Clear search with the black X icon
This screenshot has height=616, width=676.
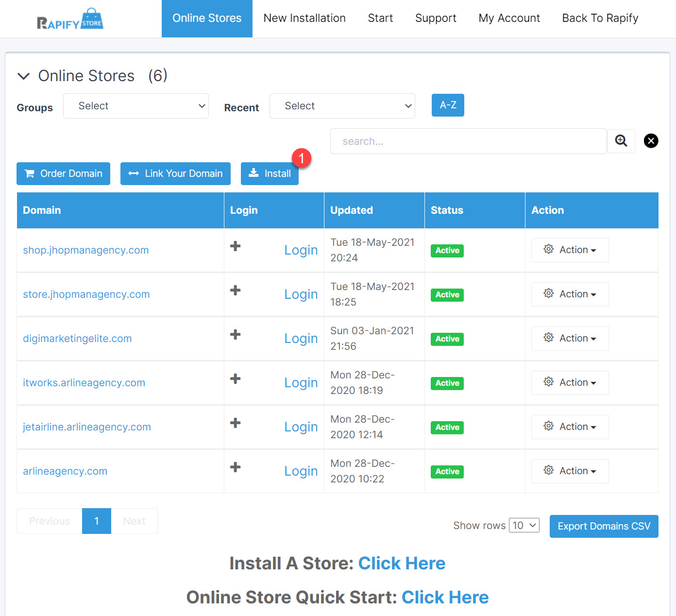(651, 141)
